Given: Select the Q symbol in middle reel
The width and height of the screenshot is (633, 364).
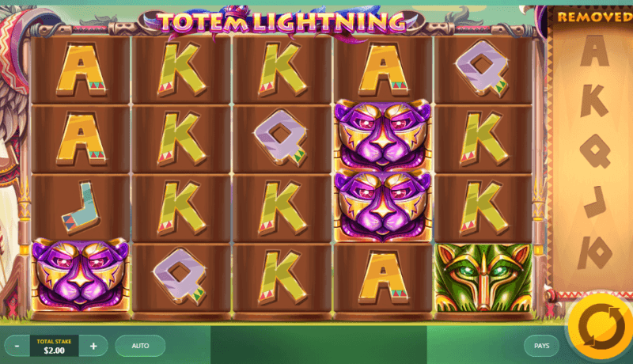Looking at the screenshot, I should pos(281,138).
